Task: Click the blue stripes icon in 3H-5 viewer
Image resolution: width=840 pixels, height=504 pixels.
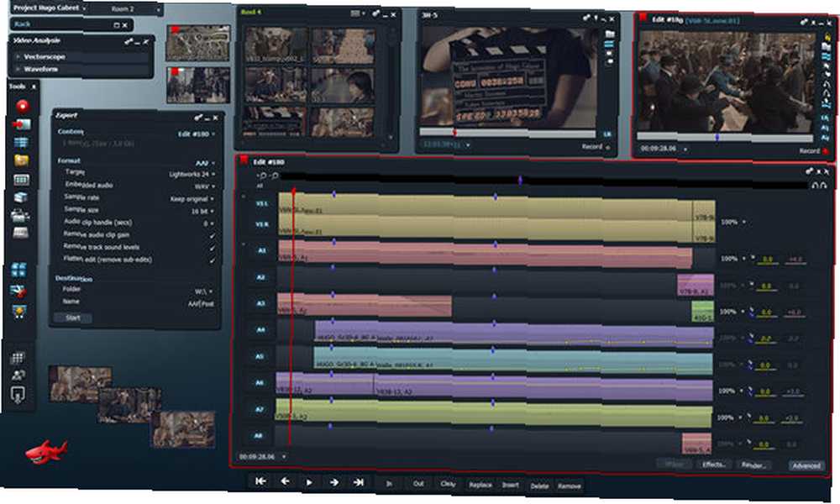Action: [x=609, y=44]
